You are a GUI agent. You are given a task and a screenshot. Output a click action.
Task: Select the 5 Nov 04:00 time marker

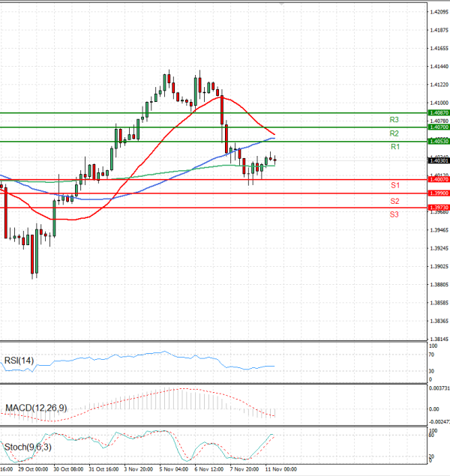coord(172,471)
